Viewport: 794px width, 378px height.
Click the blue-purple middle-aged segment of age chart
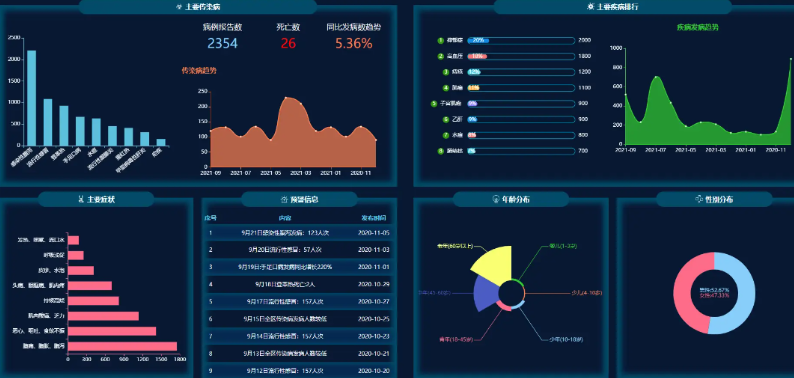[x=485, y=293]
